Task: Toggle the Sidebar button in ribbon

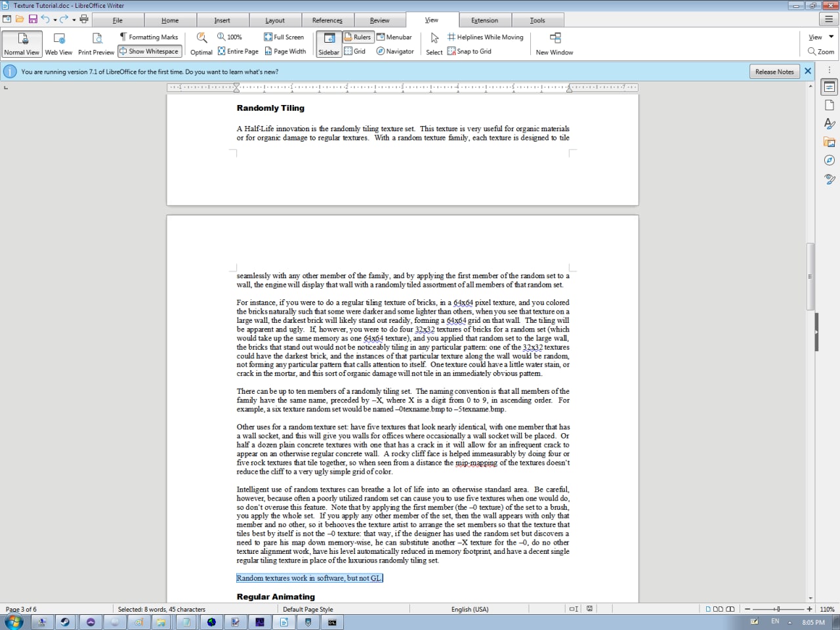Action: pos(329,44)
